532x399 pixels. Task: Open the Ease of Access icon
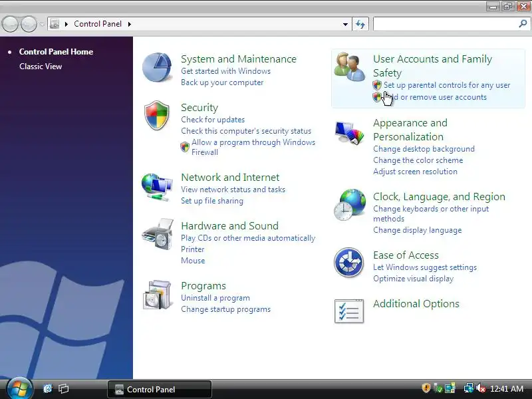pos(348,262)
